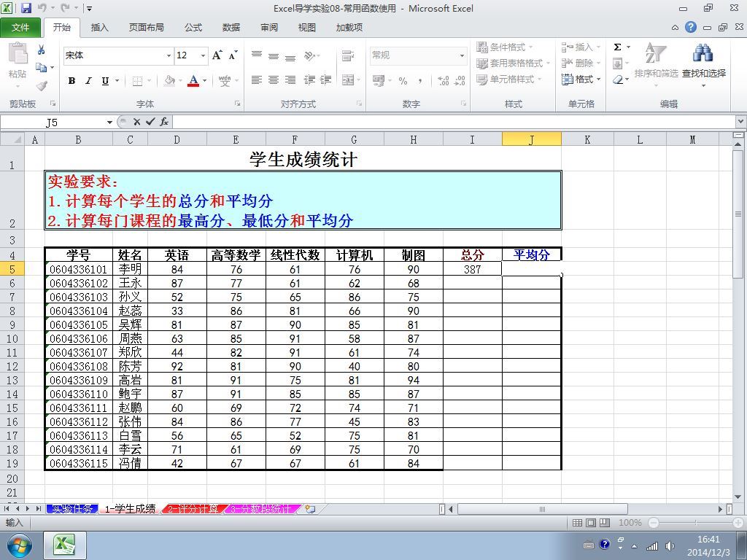Select sheet tab 2-评分计算
The height and width of the screenshot is (560, 747).
[193, 509]
